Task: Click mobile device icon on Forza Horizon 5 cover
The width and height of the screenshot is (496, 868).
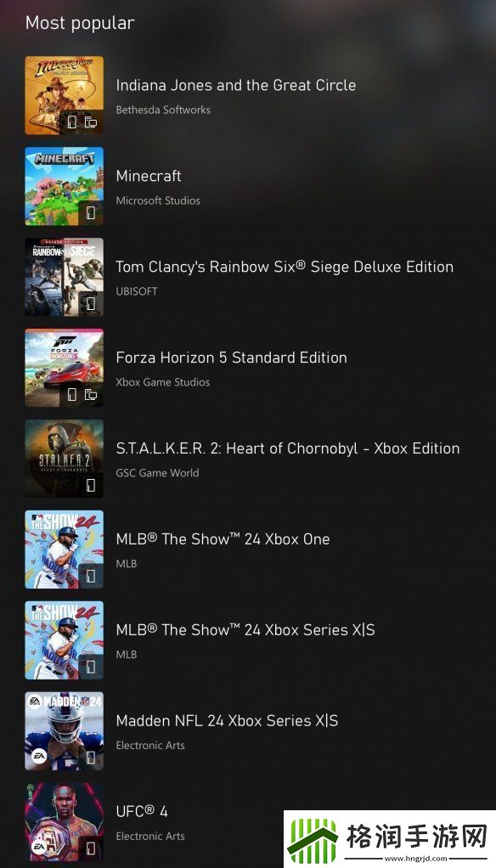Action: (x=72, y=394)
